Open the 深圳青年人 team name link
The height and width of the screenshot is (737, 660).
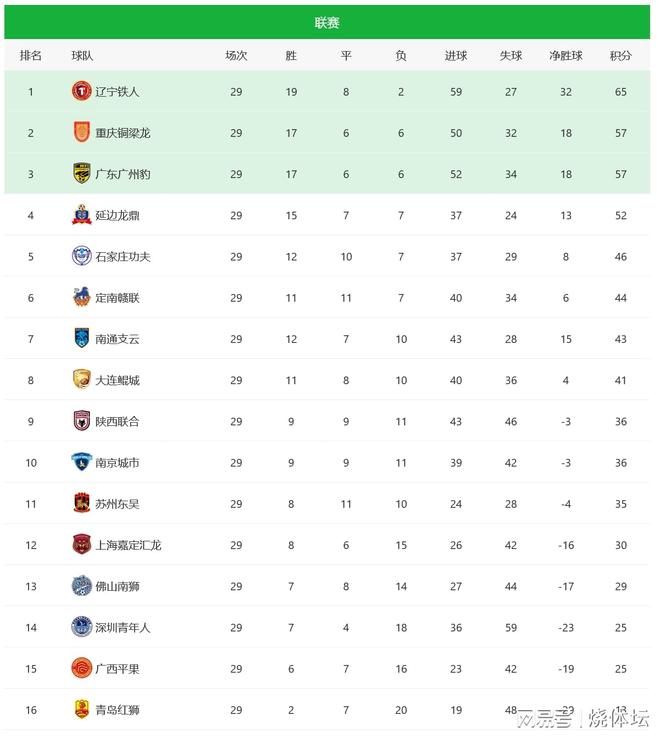pos(123,628)
